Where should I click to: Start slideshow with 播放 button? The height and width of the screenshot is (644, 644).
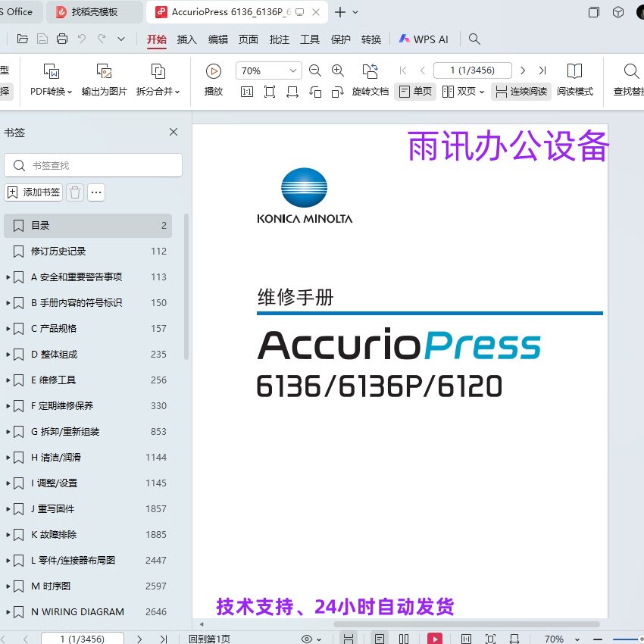[214, 80]
